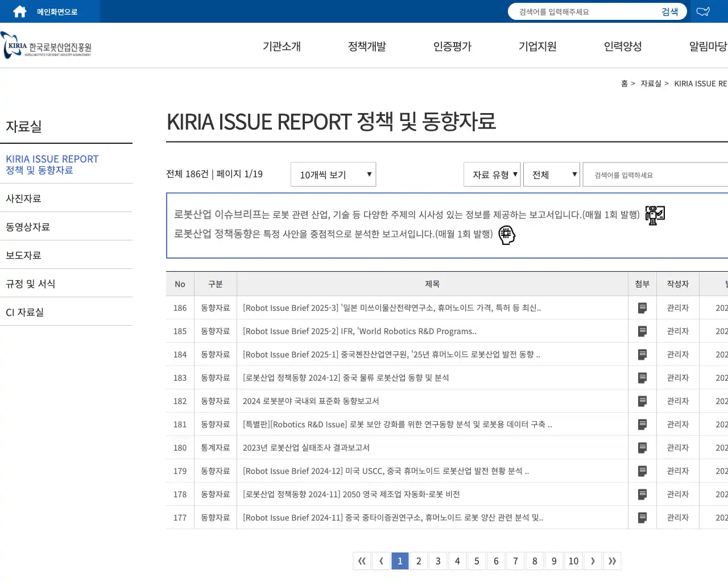Open the attachment for 2024 표준화 동향보고서
728x582 pixels.
642,401
